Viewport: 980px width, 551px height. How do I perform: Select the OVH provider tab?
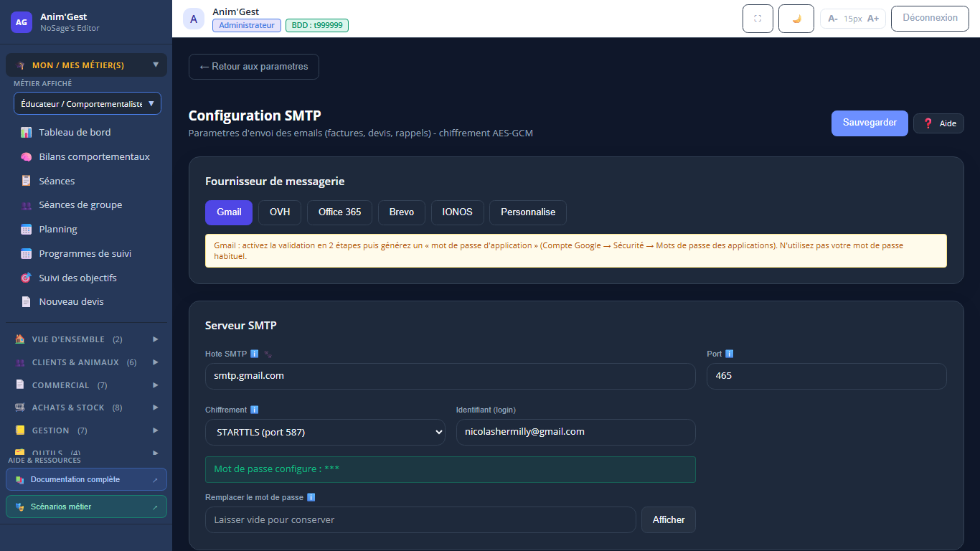tap(280, 212)
